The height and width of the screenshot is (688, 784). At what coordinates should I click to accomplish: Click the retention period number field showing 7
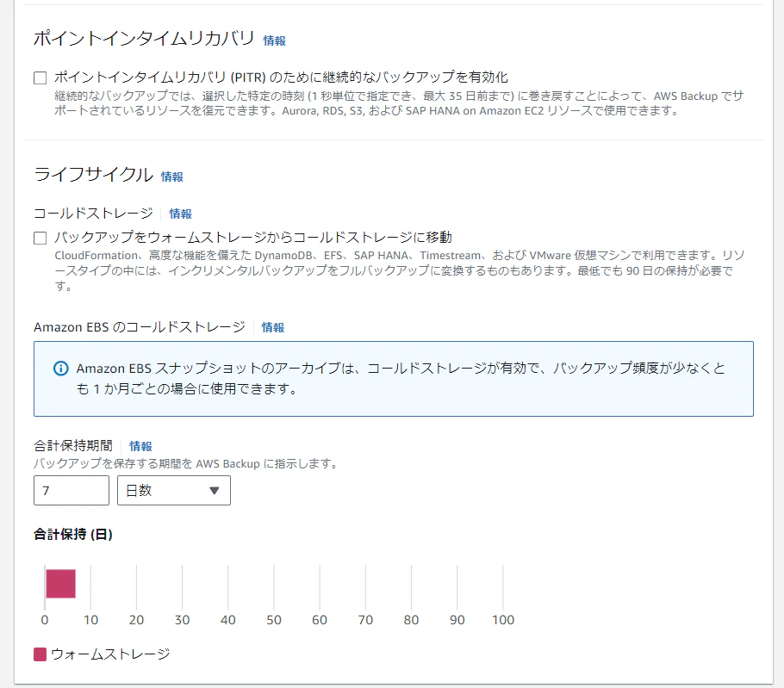coord(72,490)
